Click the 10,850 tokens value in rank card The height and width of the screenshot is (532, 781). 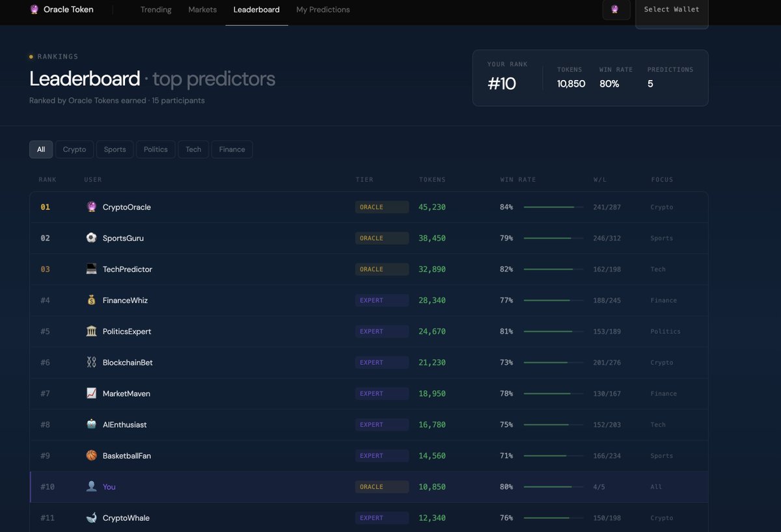coord(571,84)
